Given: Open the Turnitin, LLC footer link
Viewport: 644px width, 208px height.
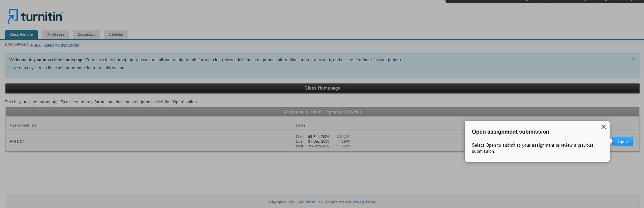Looking at the screenshot, I should click(314, 202).
